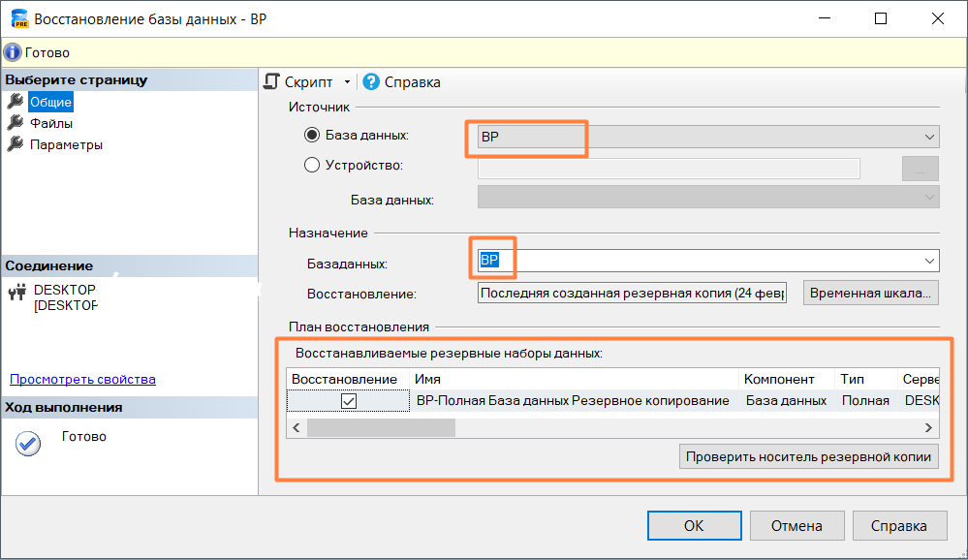Click the База данных component cell in grid
Image resolution: width=968 pixels, height=560 pixels.
(x=787, y=401)
